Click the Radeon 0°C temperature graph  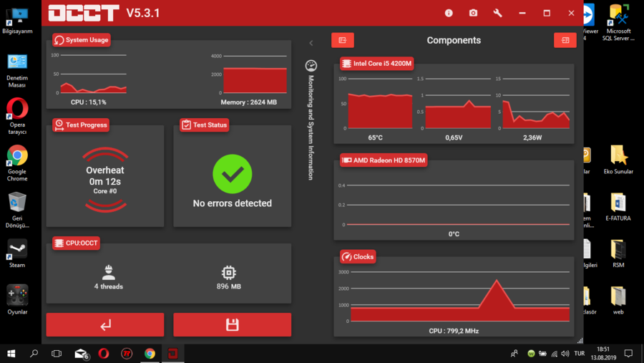click(x=458, y=205)
